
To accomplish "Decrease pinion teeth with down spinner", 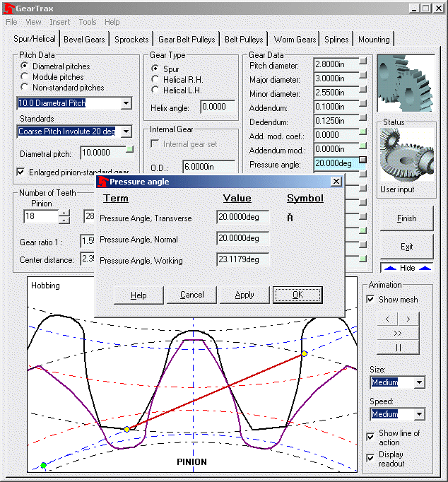I will coord(64,220).
